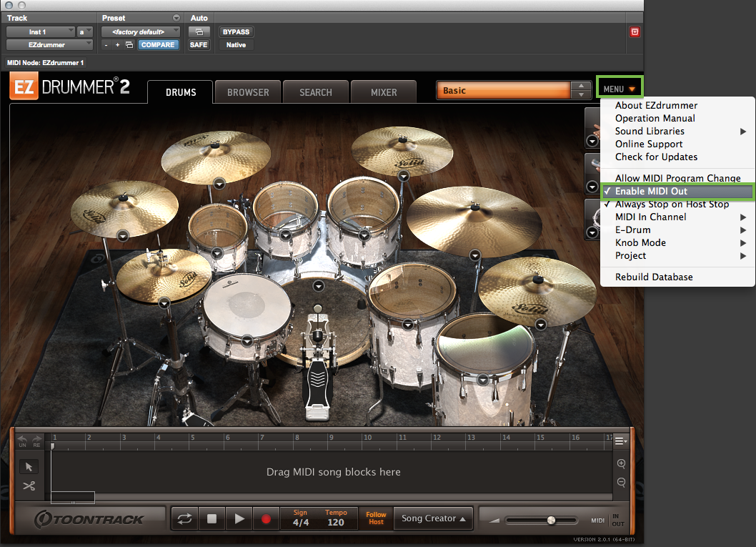Adjust the master volume slider near MIDI indicator
Image resolution: width=756 pixels, height=547 pixels.
coord(550,521)
